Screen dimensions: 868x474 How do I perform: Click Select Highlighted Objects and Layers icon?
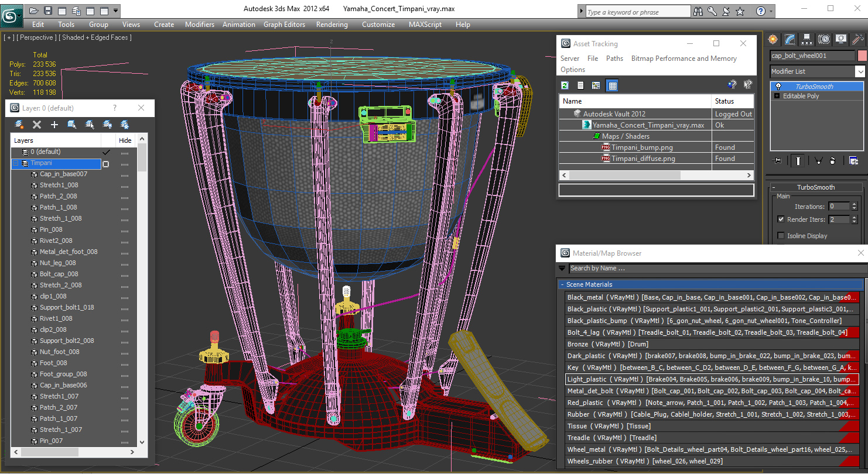[72, 125]
